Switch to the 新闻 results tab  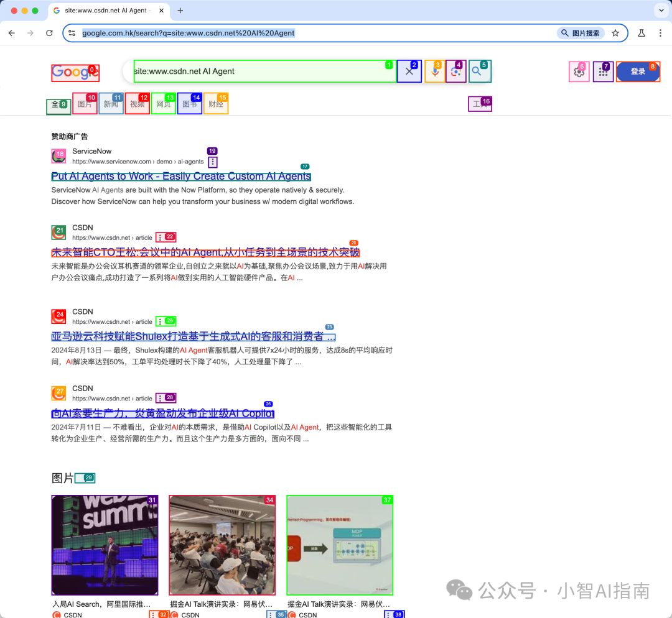pyautogui.click(x=111, y=104)
